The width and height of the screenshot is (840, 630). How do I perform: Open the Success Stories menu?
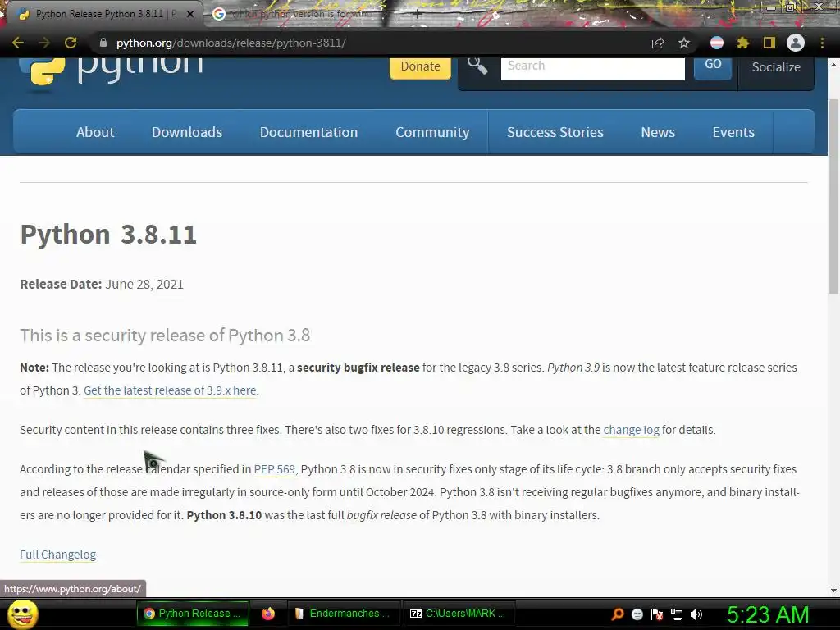[x=555, y=132]
